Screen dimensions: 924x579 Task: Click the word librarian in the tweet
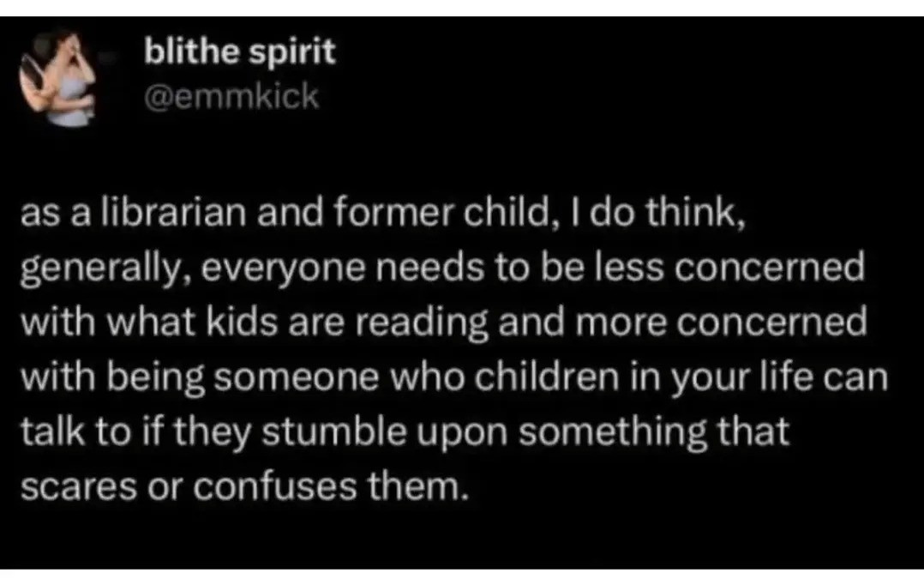coord(172,213)
